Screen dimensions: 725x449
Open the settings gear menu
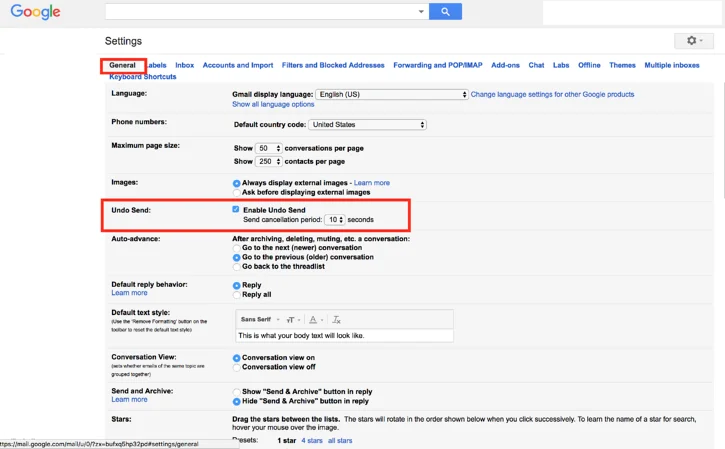(694, 41)
